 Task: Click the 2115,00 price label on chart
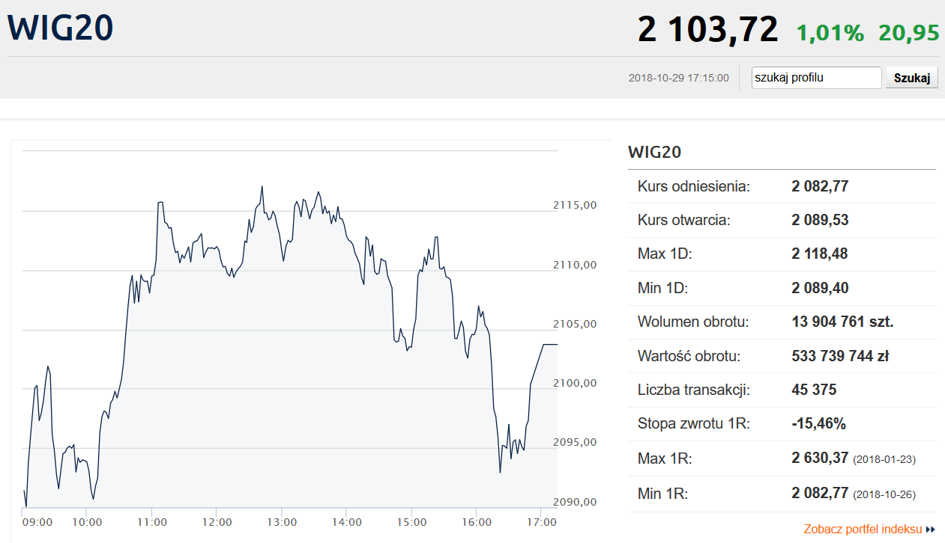(574, 205)
